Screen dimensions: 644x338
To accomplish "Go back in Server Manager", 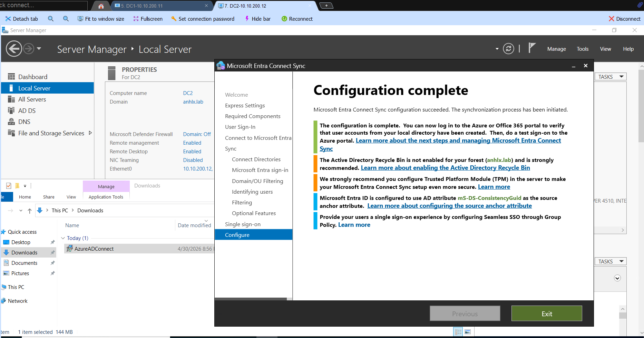I will [x=14, y=49].
